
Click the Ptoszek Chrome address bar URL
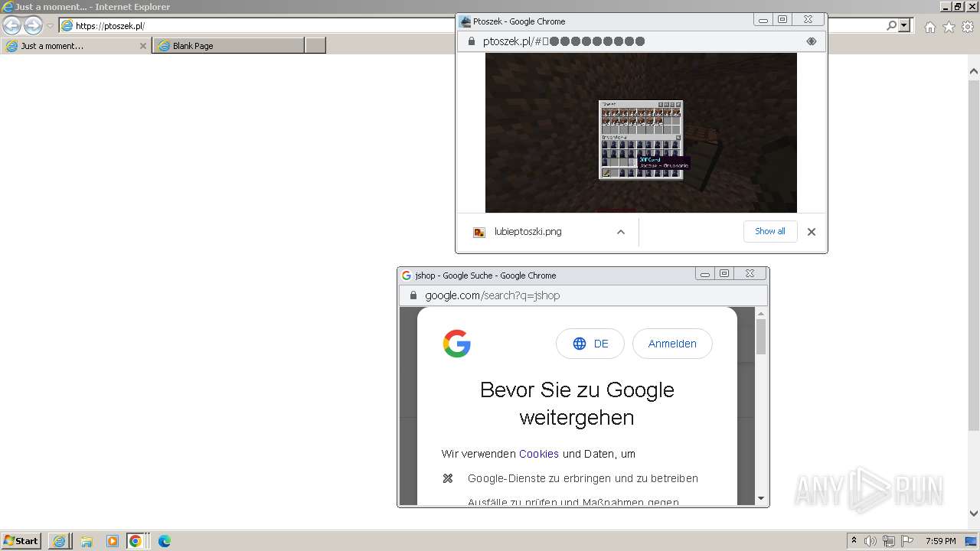tap(563, 41)
